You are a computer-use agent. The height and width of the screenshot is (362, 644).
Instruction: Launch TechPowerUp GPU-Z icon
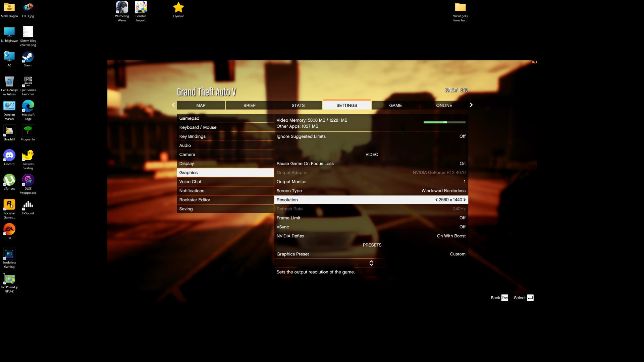coord(9,279)
